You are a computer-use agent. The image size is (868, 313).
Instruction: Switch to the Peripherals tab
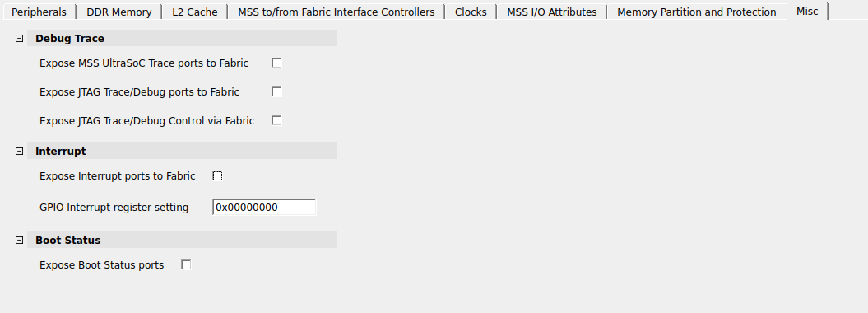coord(39,12)
